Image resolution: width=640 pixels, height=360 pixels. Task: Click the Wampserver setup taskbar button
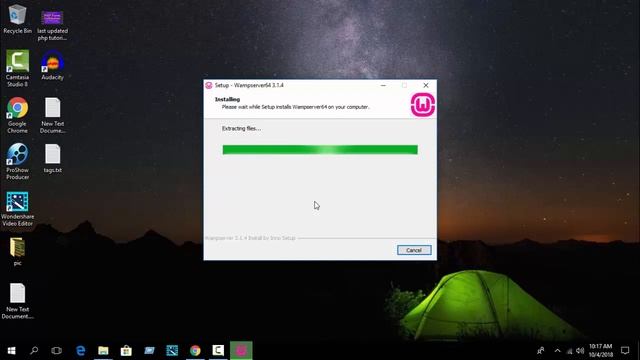point(241,351)
